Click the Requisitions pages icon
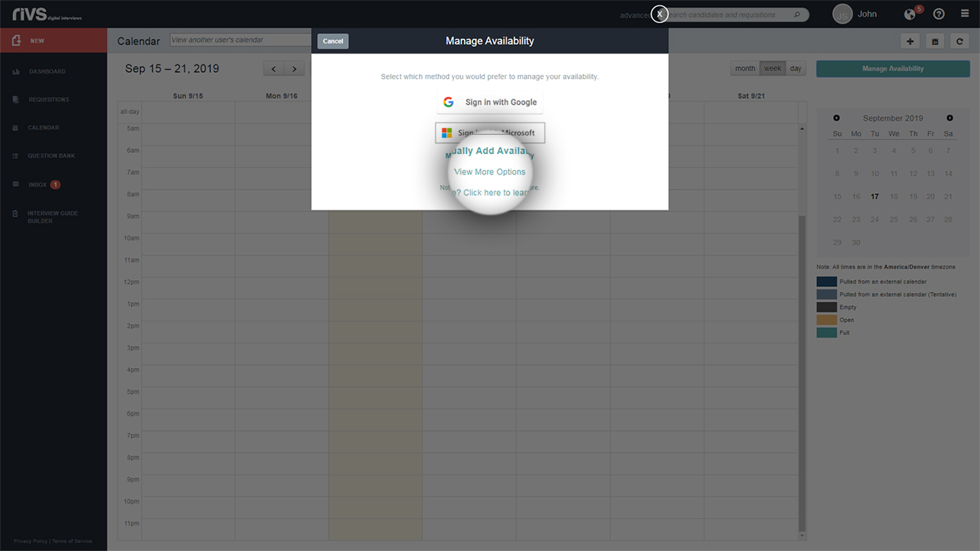The width and height of the screenshot is (980, 551). [16, 99]
